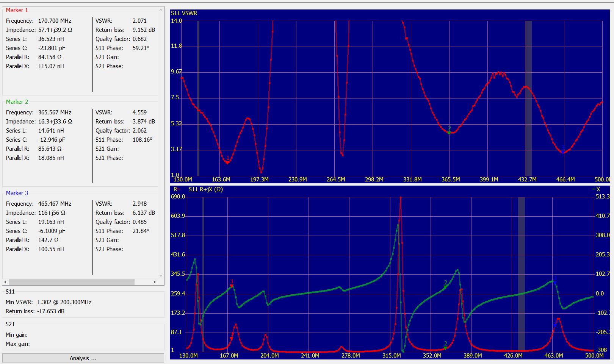
Task: Click the Series C value -12.946 pF
Action: [x=52, y=140]
